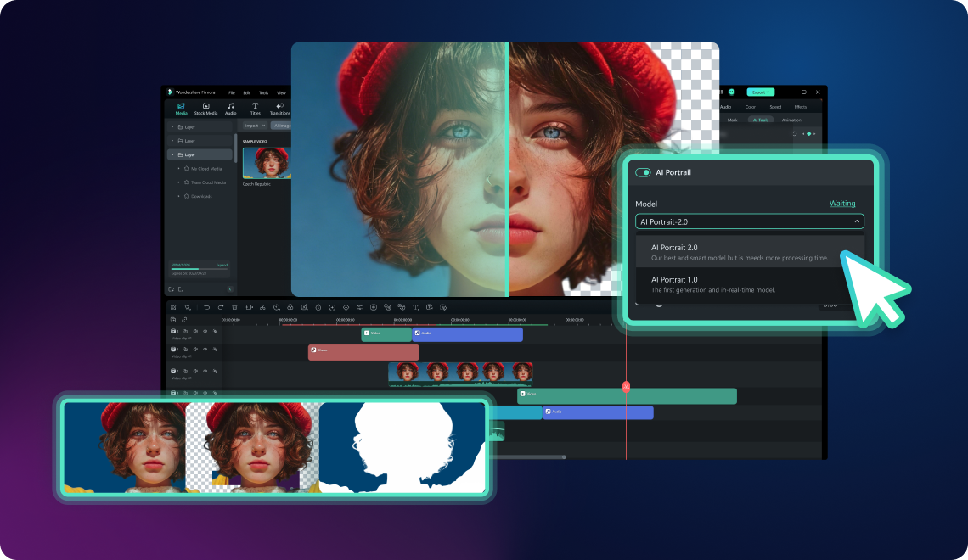Viewport: 968px width, 560px height.
Task: Choose the pointer select tool in timeline toolbar
Action: (188, 307)
